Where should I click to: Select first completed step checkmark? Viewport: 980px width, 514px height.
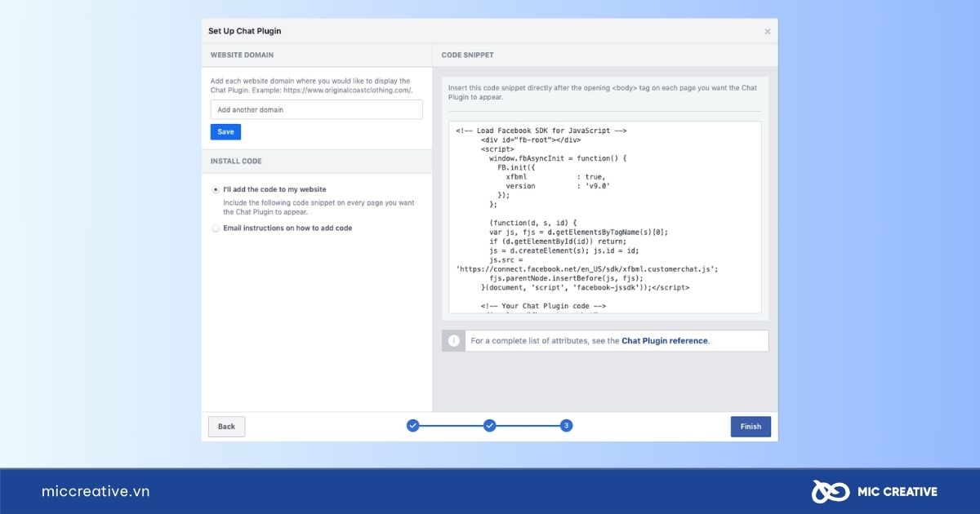tap(412, 426)
